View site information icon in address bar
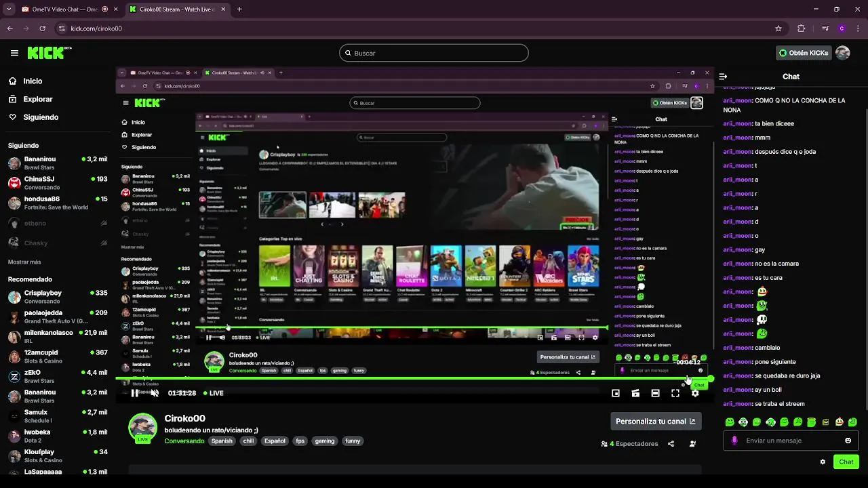Image resolution: width=868 pixels, height=488 pixels. coord(62,28)
